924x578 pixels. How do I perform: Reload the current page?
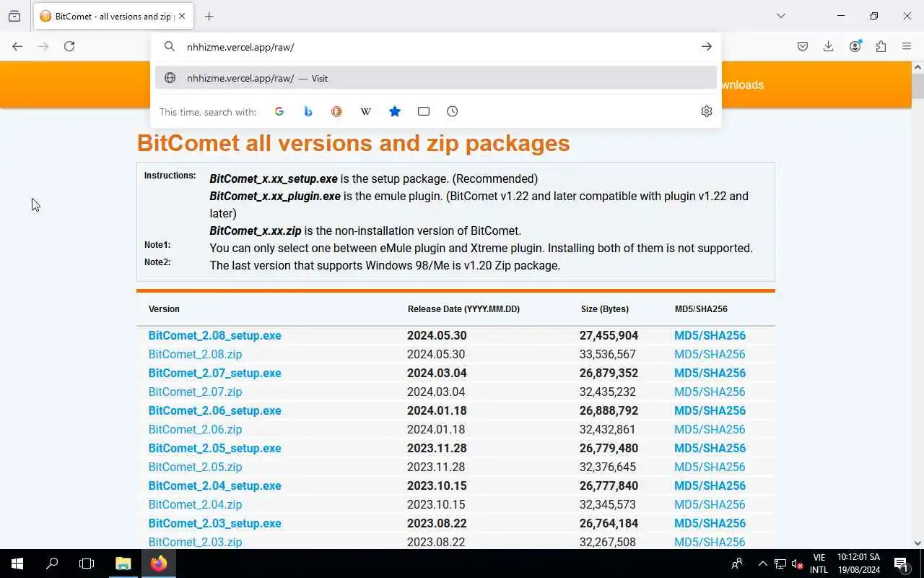(x=69, y=46)
